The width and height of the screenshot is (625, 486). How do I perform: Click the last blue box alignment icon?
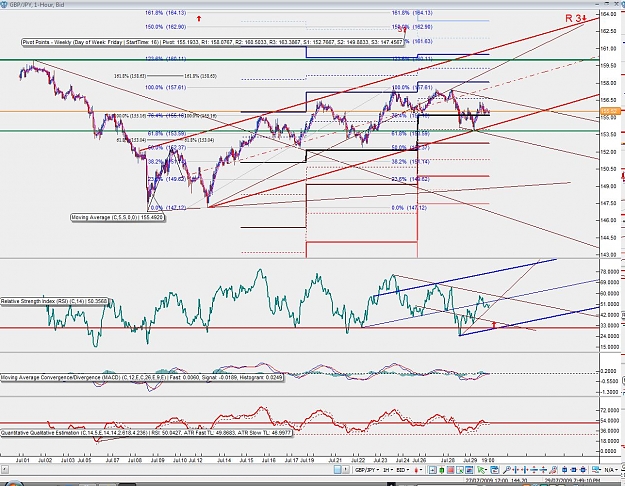[583, 470]
